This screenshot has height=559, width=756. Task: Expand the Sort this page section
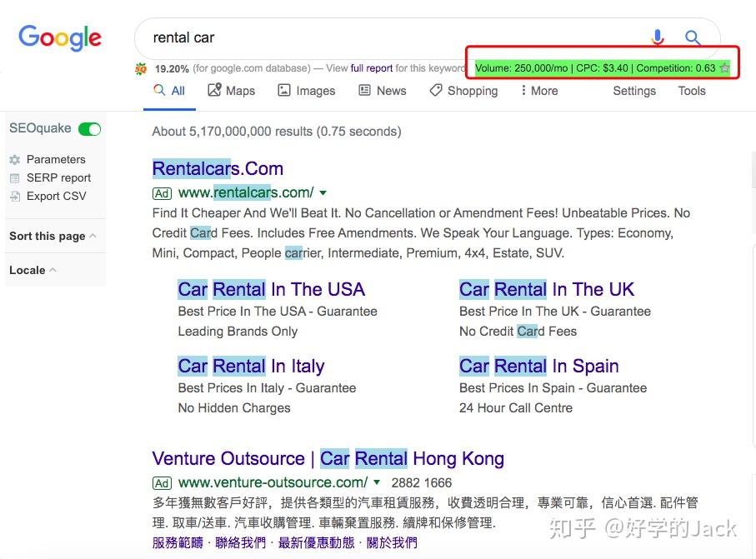(x=53, y=236)
